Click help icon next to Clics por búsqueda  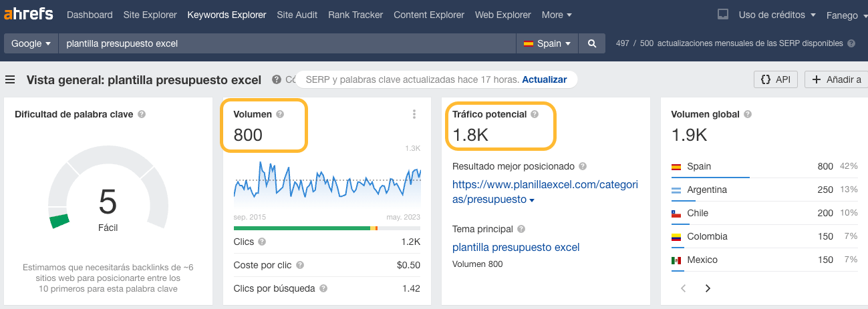coord(323,288)
